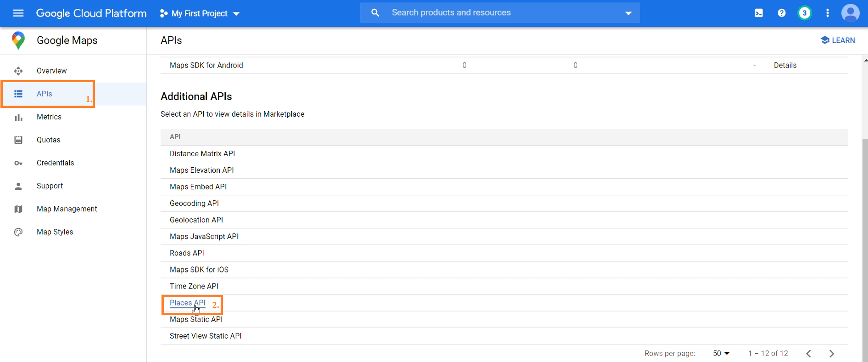
Task: Open Maps SDK for iOS row
Action: coord(504,270)
